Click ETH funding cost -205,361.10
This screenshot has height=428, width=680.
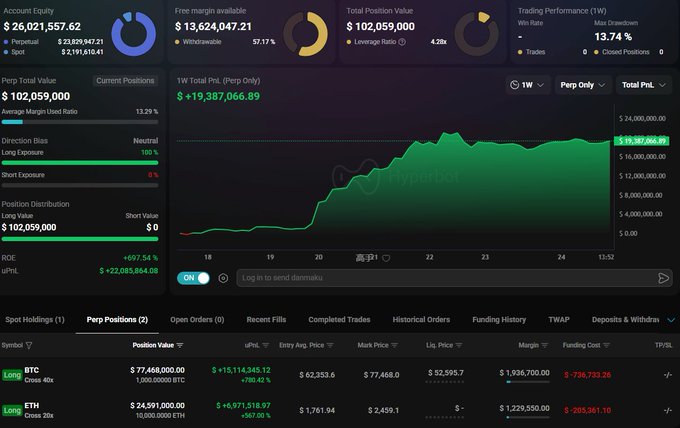click(x=588, y=410)
